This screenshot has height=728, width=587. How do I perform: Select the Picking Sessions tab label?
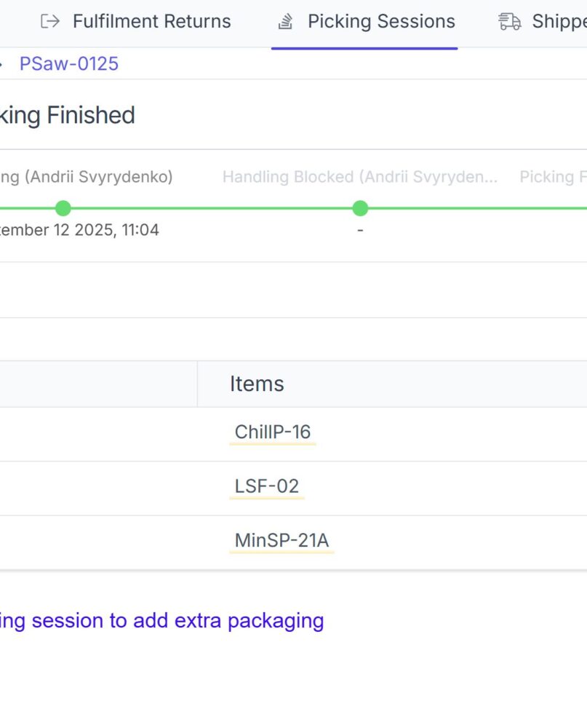click(x=381, y=22)
